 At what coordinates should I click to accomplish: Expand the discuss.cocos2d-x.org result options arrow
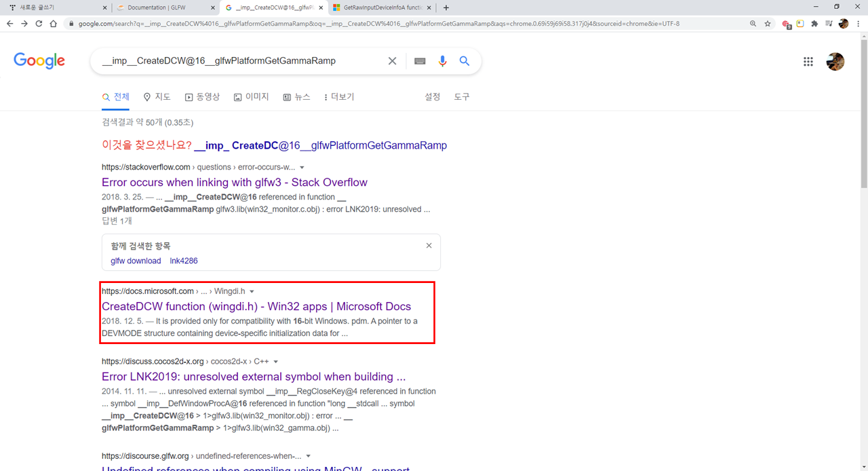(x=276, y=362)
